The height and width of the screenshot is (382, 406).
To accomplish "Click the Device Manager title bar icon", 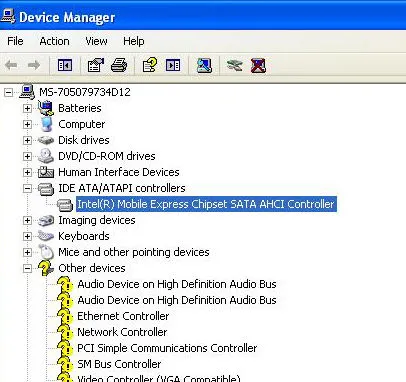I will tap(8, 16).
